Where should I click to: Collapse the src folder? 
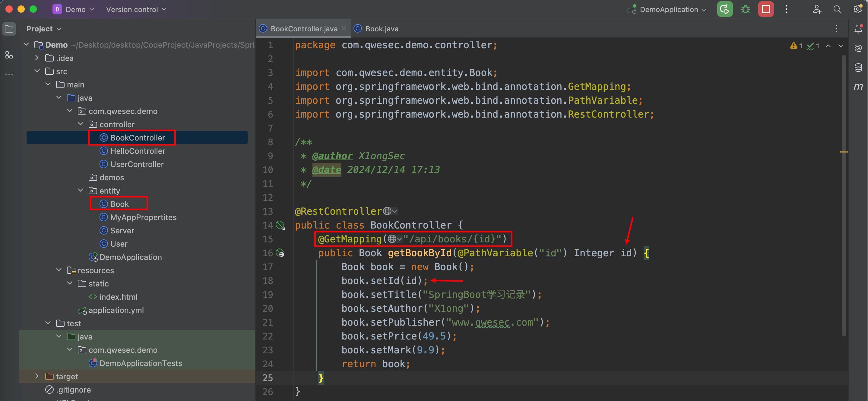pyautogui.click(x=37, y=71)
